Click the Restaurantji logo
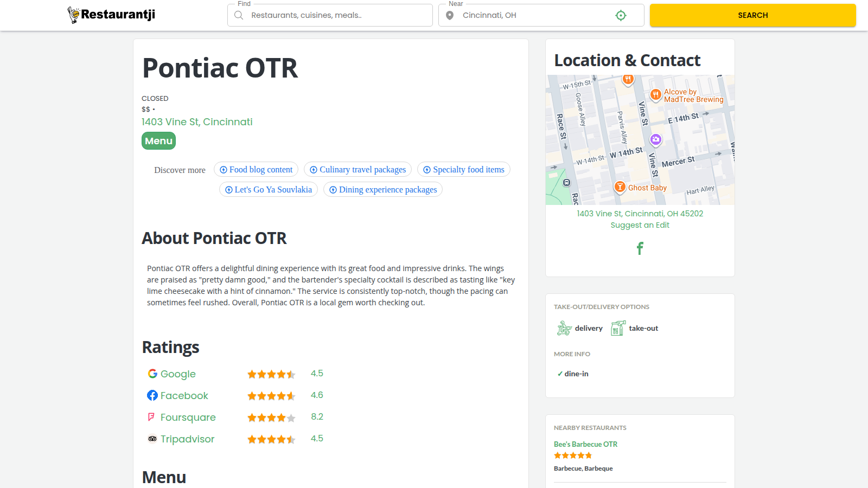The height and width of the screenshot is (488, 868). [x=111, y=15]
